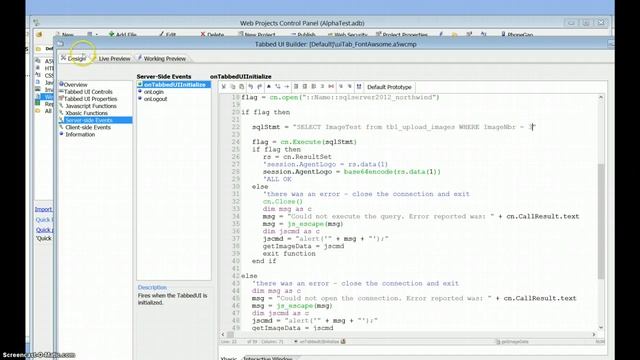Viewport: 640px width, 360px height.
Task: Click Edit in Web Projects Control Panel toolbar
Action: (x=167, y=35)
